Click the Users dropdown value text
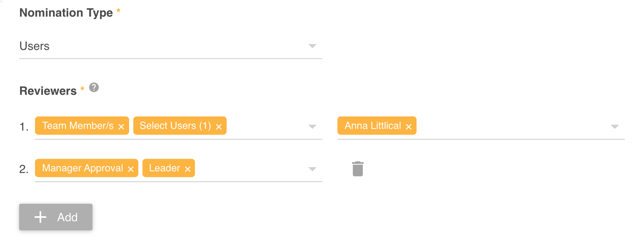The width and height of the screenshot is (644, 242). tap(34, 46)
